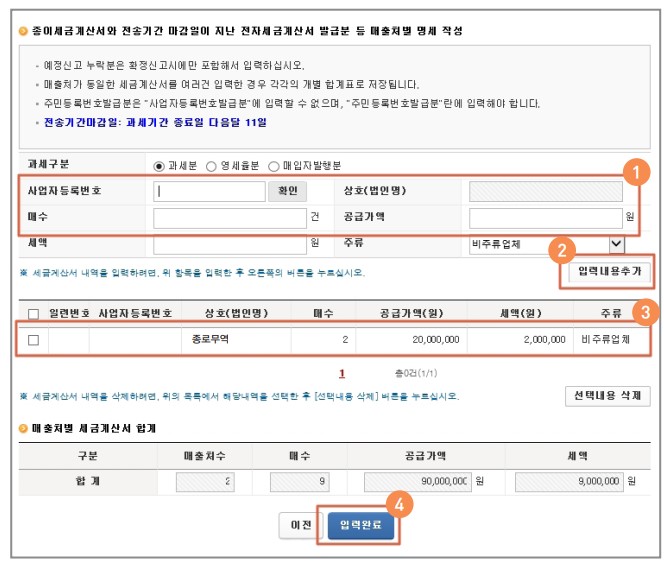Click the 선택내용 삭제 button

click(607, 396)
